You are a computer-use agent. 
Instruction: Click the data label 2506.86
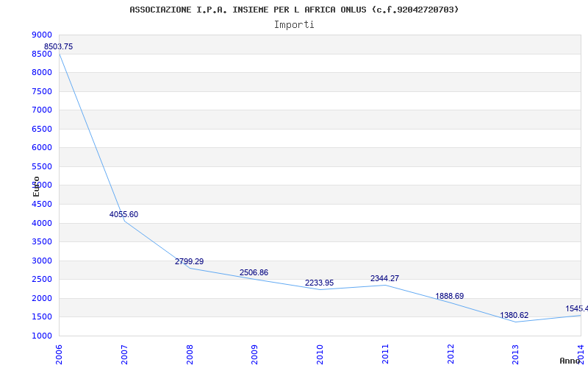254,272
